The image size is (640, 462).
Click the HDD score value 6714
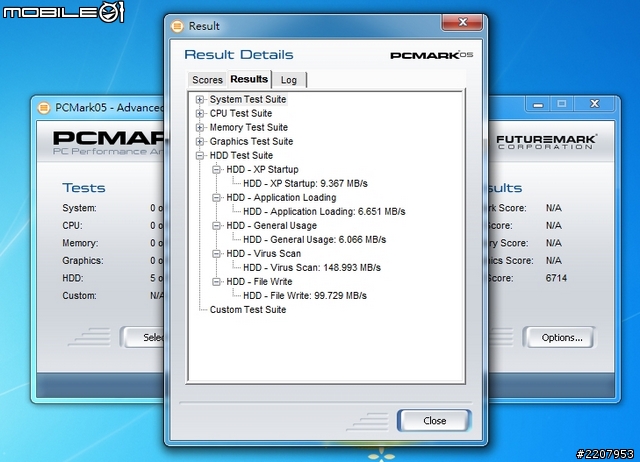[556, 278]
